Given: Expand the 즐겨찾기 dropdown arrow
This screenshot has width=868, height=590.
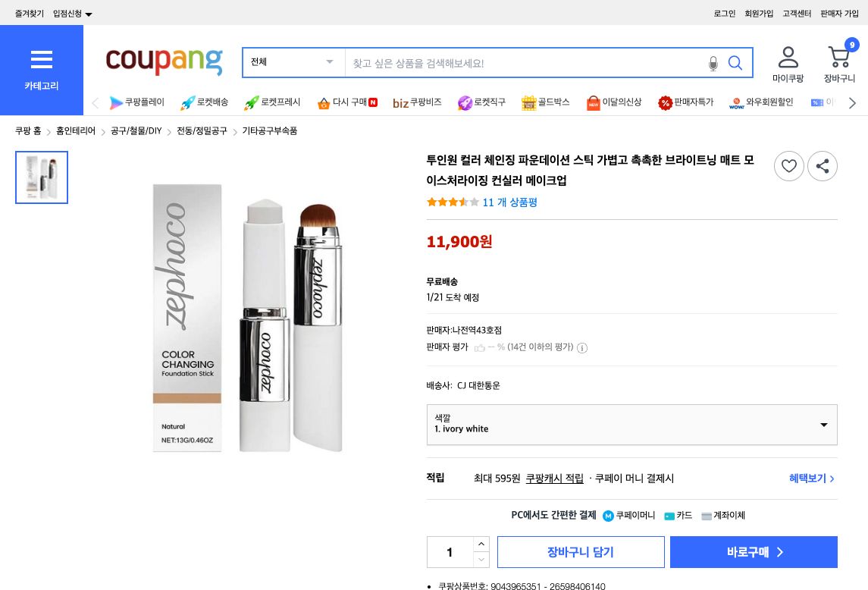Looking at the screenshot, I should [x=88, y=13].
